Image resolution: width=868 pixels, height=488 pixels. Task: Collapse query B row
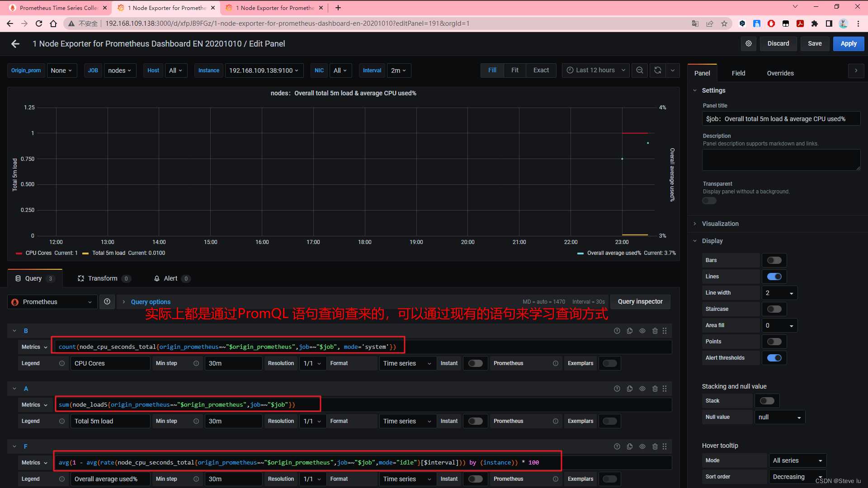(x=14, y=331)
